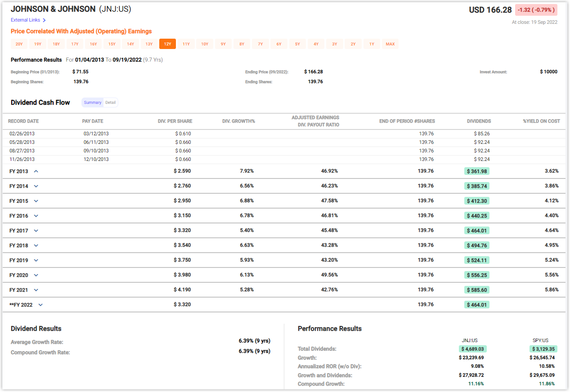
Task: Select the 20Y time range button
Action: click(19, 44)
